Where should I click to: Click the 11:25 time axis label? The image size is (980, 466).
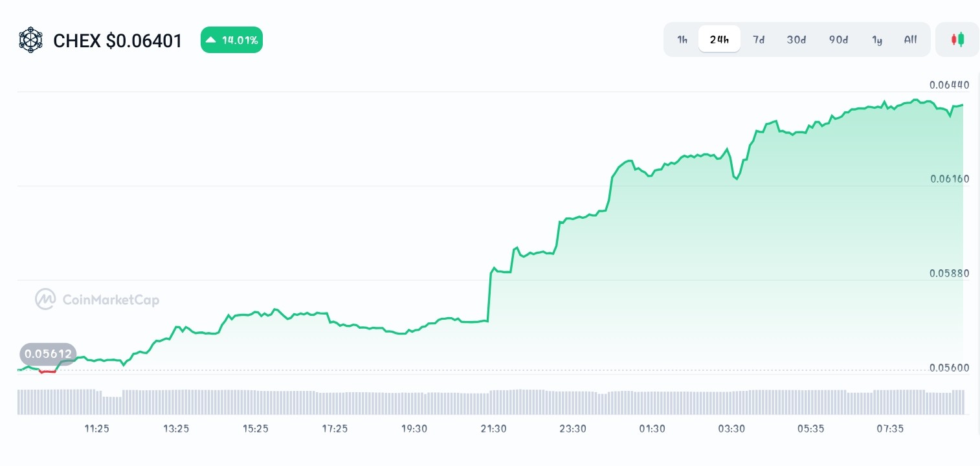tap(97, 428)
